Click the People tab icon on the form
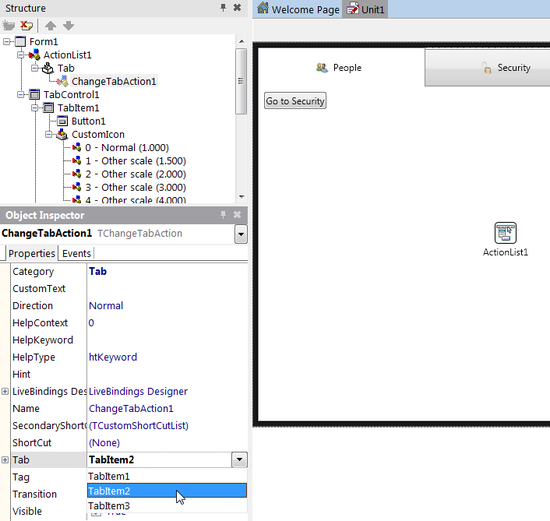The width and height of the screenshot is (550, 521). pyautogui.click(x=322, y=68)
